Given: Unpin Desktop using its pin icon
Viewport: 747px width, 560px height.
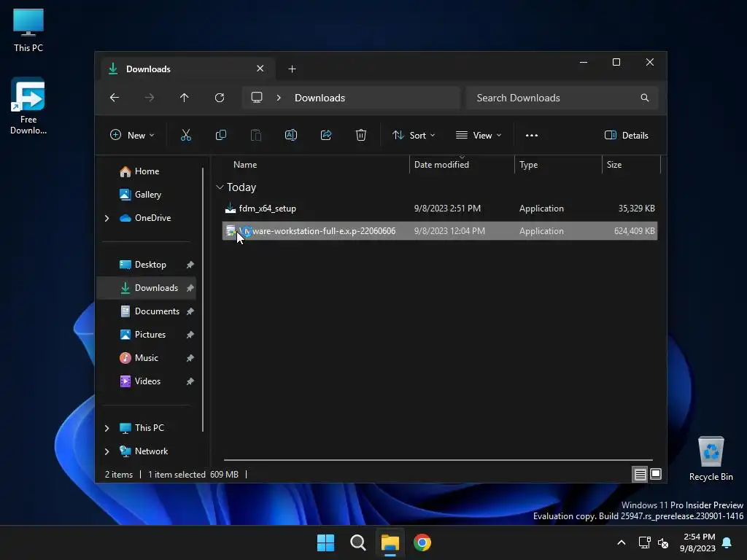Looking at the screenshot, I should tap(190, 265).
